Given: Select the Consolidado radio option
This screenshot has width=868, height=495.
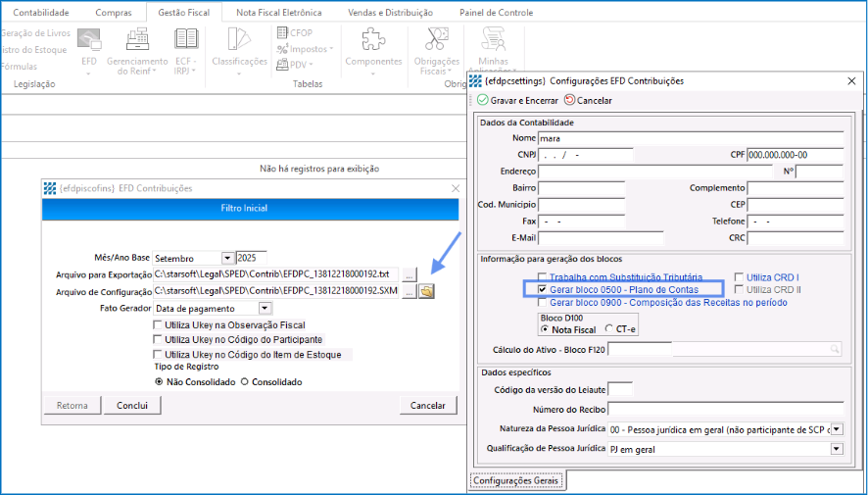Looking at the screenshot, I should pyautogui.click(x=245, y=381).
